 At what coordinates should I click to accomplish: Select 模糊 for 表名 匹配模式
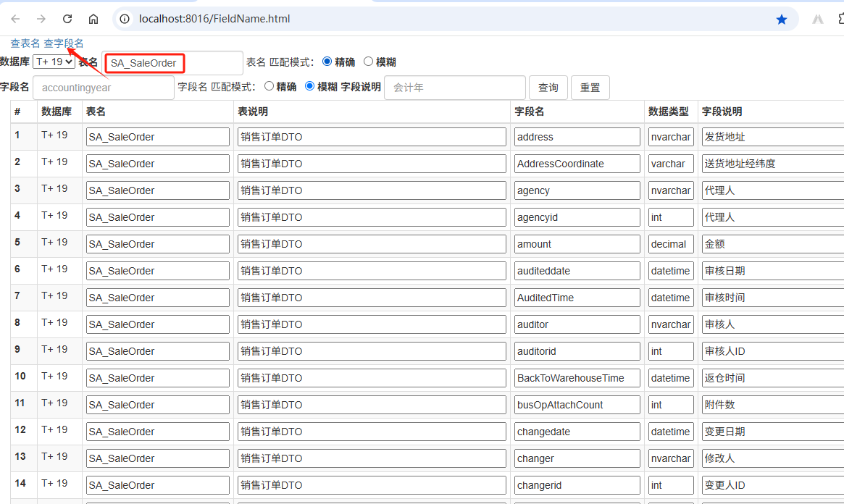(368, 62)
